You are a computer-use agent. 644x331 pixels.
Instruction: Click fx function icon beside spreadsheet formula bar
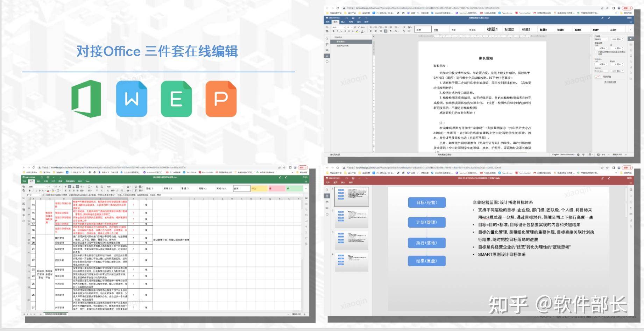[43, 195]
